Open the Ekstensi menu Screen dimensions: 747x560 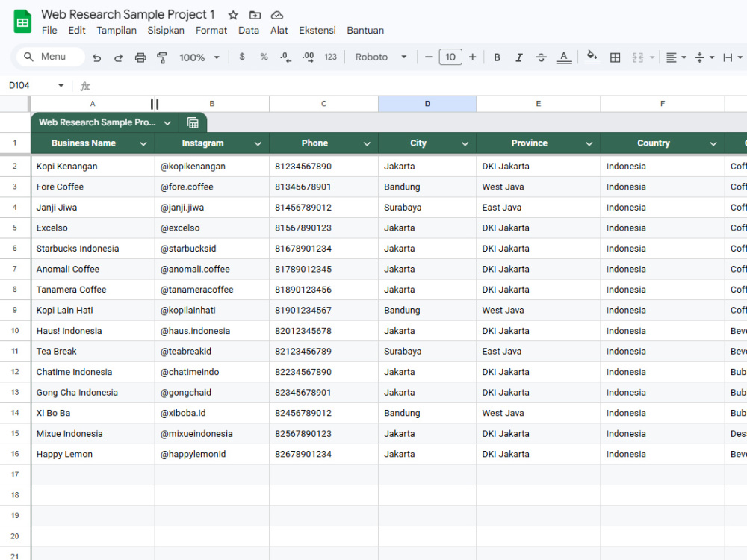click(317, 31)
